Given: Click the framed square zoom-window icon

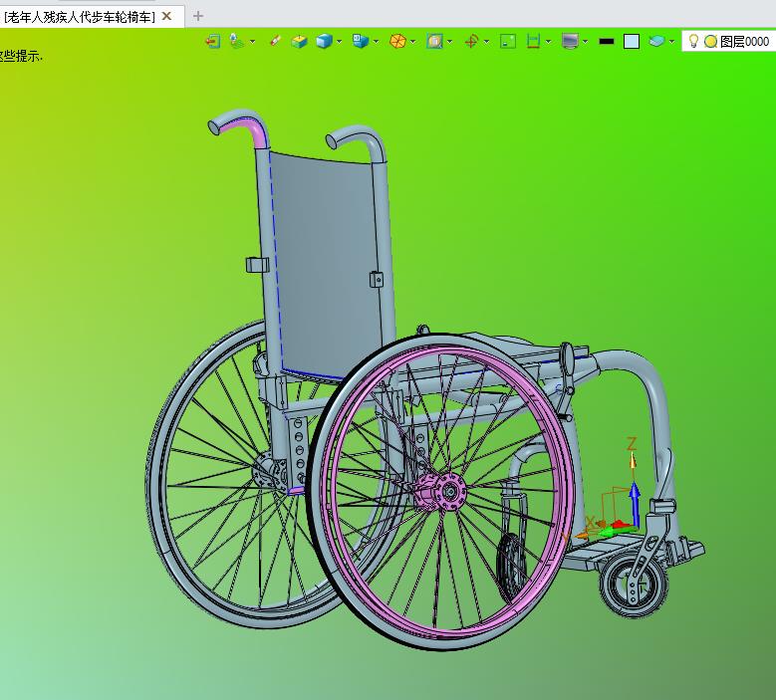Looking at the screenshot, I should (434, 41).
